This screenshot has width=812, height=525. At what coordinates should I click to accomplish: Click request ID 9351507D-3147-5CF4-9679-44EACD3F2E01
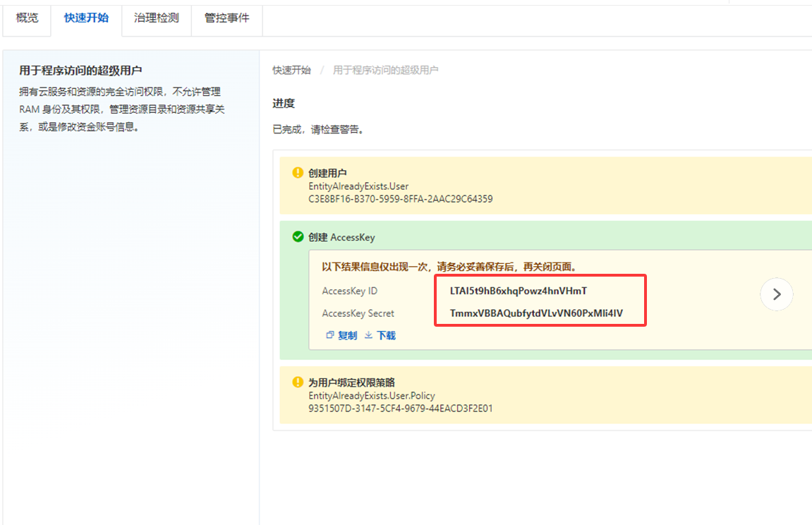pyautogui.click(x=400, y=409)
